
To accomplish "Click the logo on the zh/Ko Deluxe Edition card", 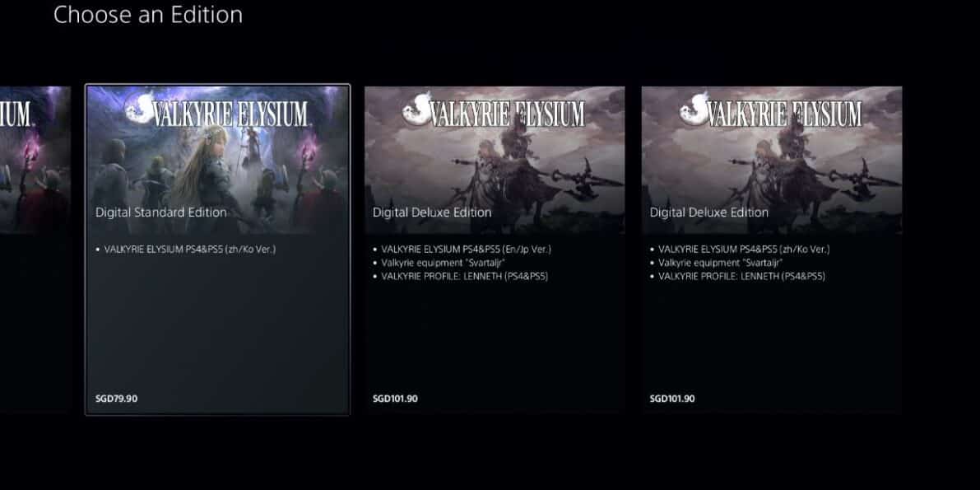I will point(771,110).
